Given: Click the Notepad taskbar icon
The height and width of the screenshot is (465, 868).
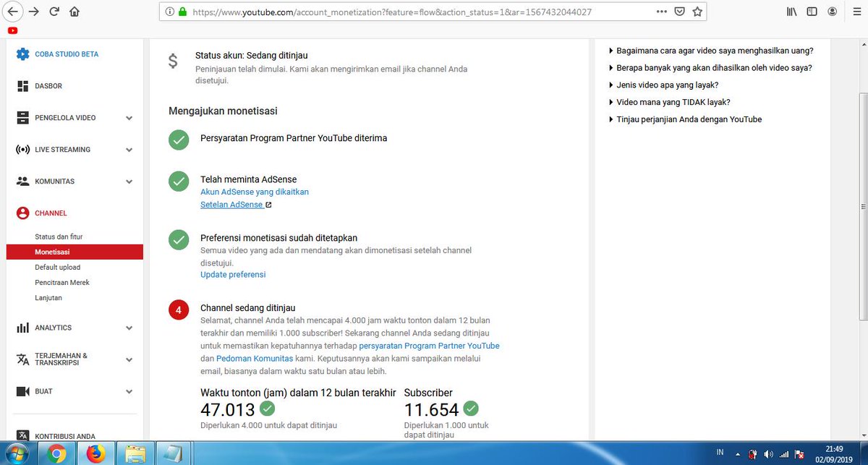Looking at the screenshot, I should click(174, 454).
